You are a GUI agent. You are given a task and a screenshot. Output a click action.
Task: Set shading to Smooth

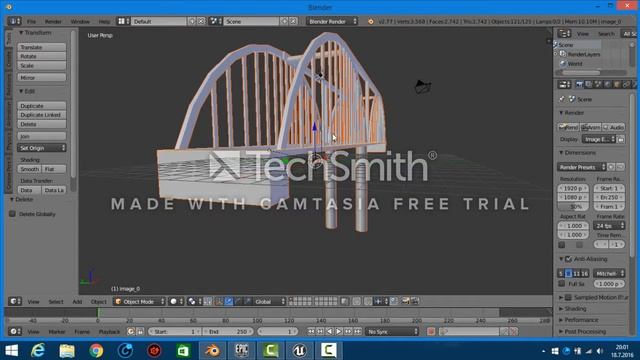click(29, 169)
